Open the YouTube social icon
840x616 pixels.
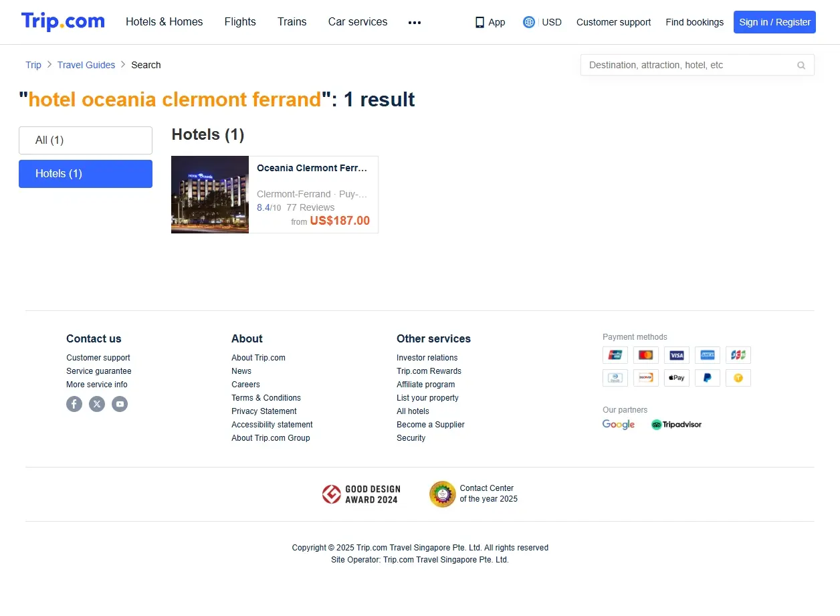click(x=120, y=404)
